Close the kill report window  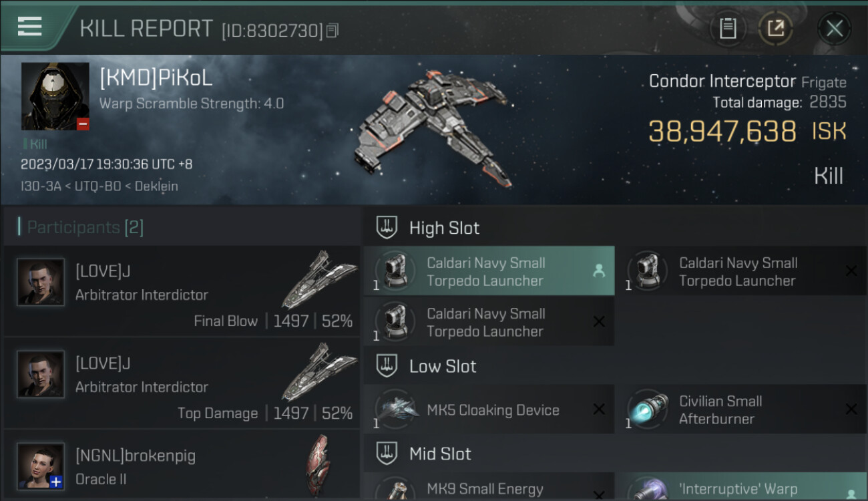click(x=834, y=28)
